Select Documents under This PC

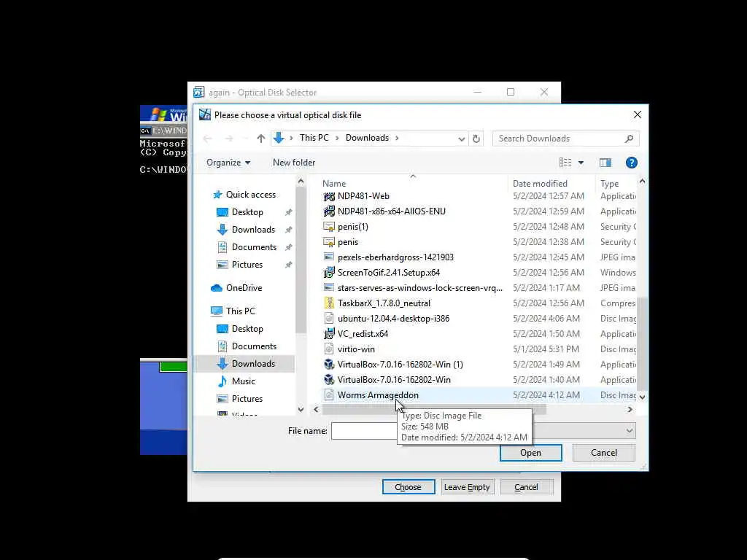tap(254, 346)
